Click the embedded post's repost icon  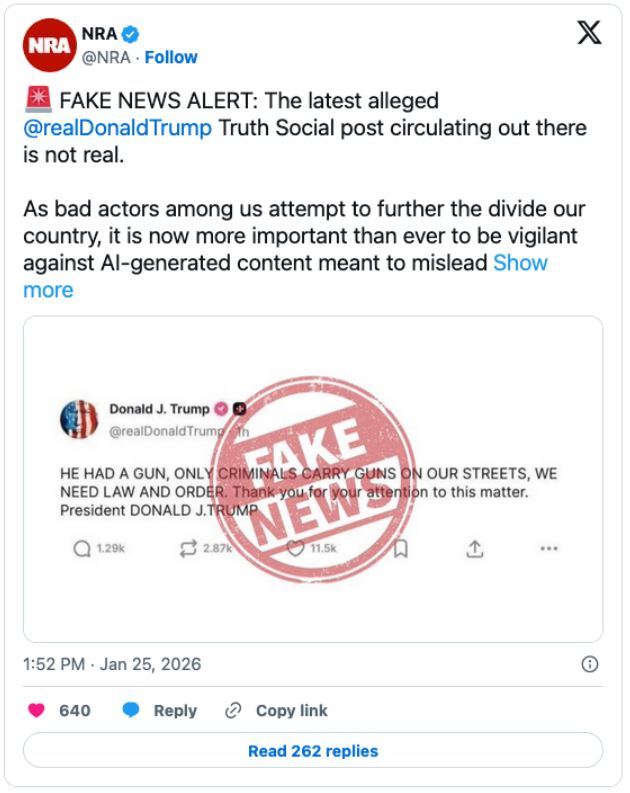186,548
